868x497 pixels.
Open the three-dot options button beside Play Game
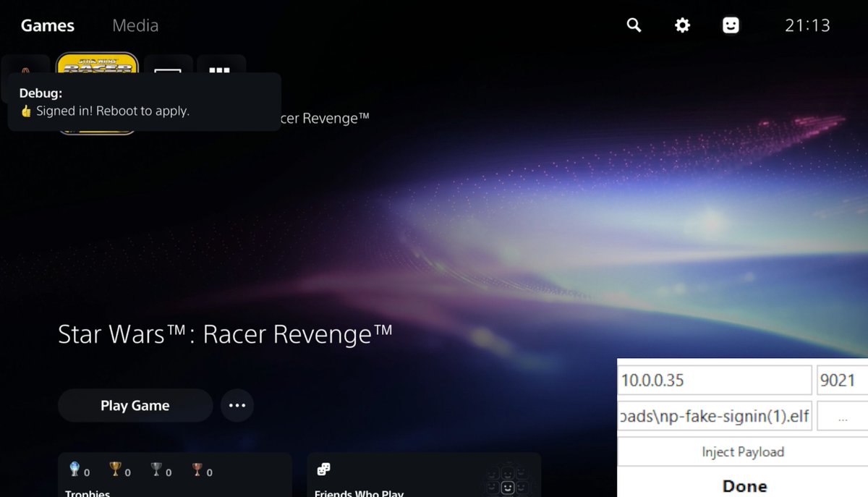point(237,405)
